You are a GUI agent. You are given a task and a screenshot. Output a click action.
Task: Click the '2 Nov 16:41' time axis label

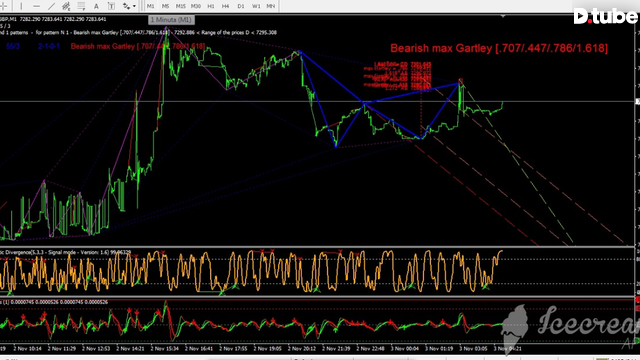tap(199, 349)
